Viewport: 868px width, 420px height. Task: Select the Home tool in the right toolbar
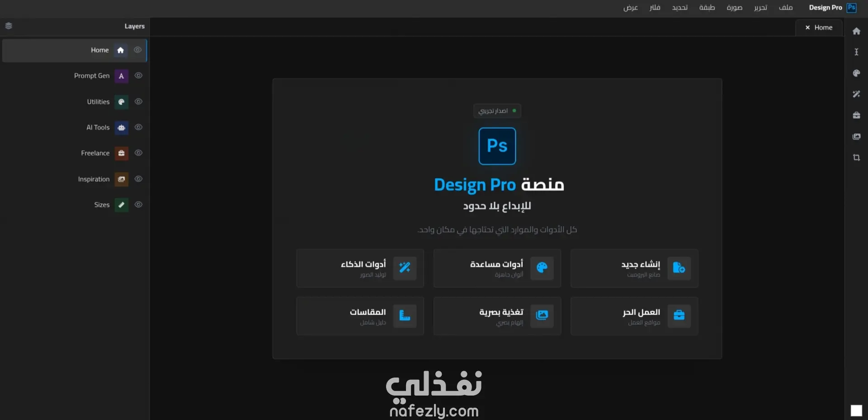pos(856,31)
